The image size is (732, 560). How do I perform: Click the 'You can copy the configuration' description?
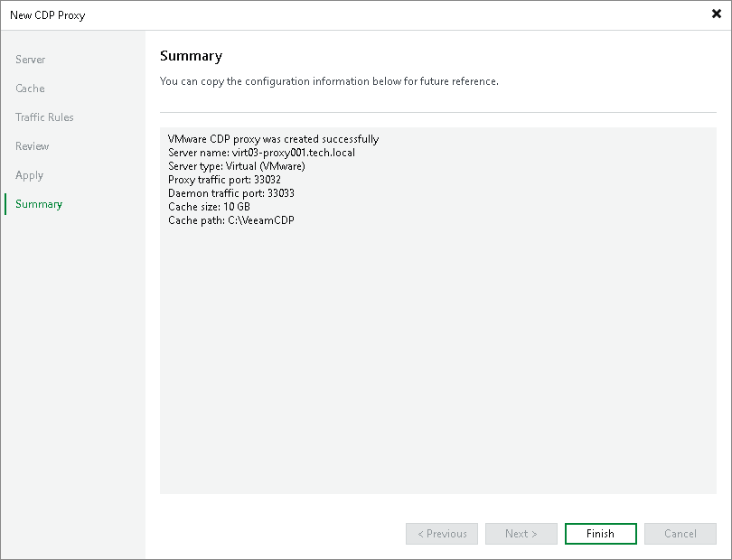329,81
